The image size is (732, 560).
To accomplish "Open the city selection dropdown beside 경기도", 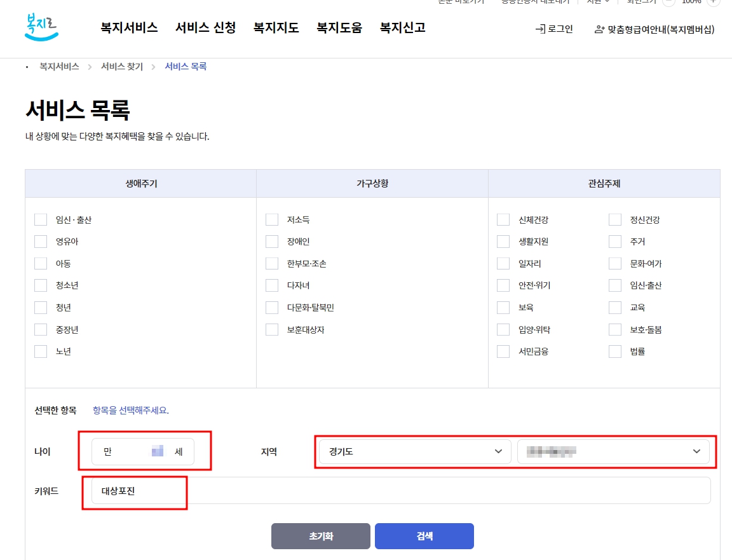I will [614, 451].
